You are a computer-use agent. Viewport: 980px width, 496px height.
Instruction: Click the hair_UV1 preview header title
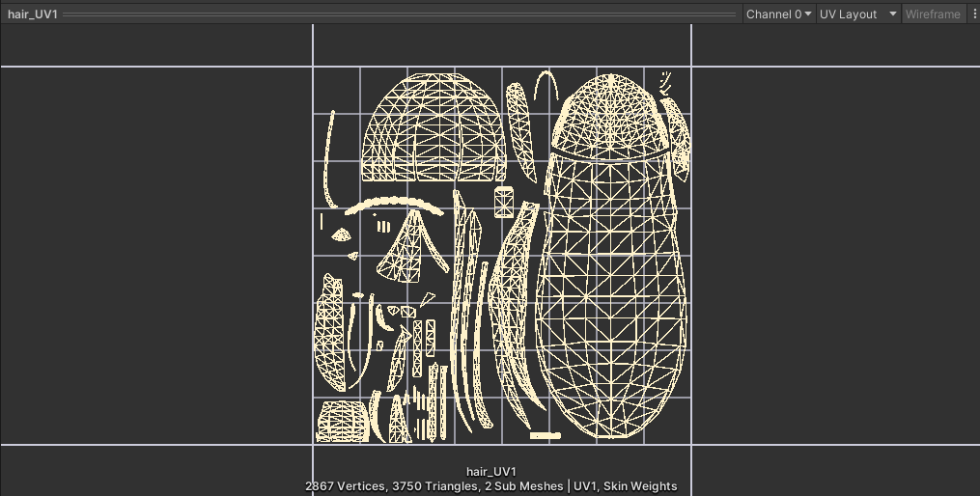[x=33, y=14]
